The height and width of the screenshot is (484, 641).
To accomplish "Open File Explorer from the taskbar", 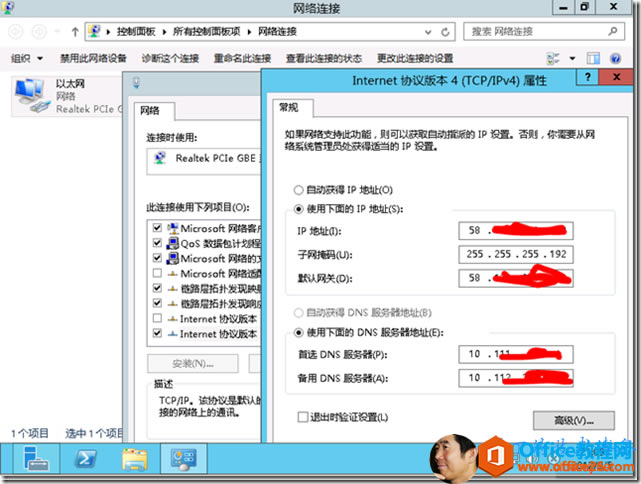I will coord(134,459).
